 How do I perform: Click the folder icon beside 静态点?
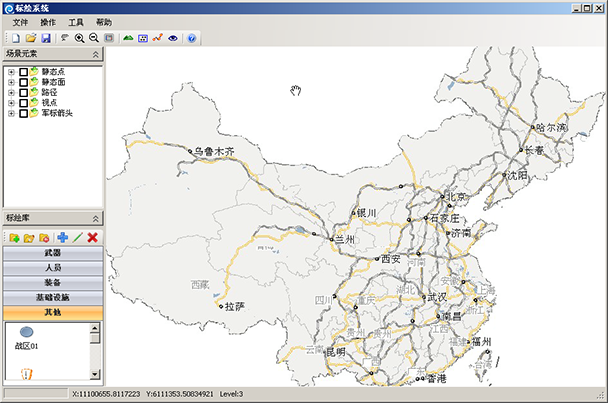34,71
